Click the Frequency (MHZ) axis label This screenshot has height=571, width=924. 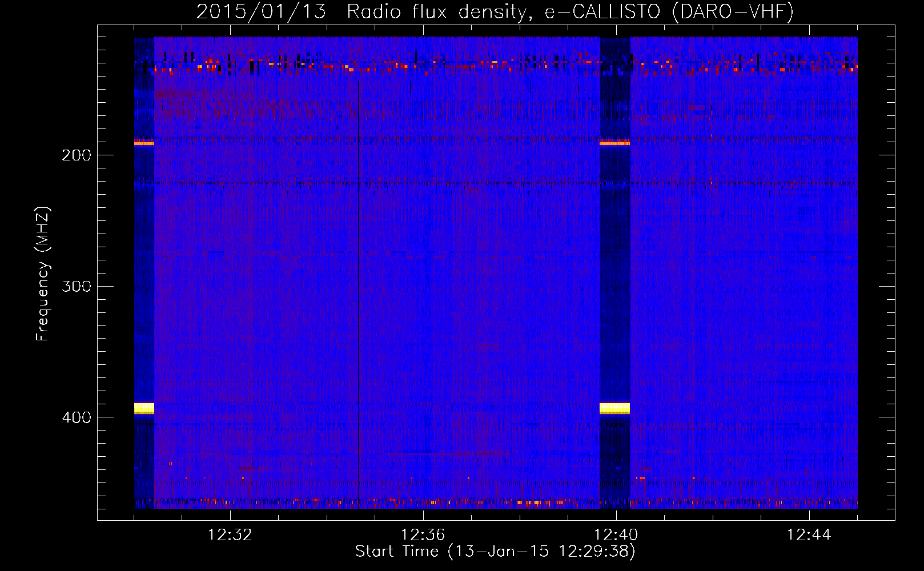43,274
